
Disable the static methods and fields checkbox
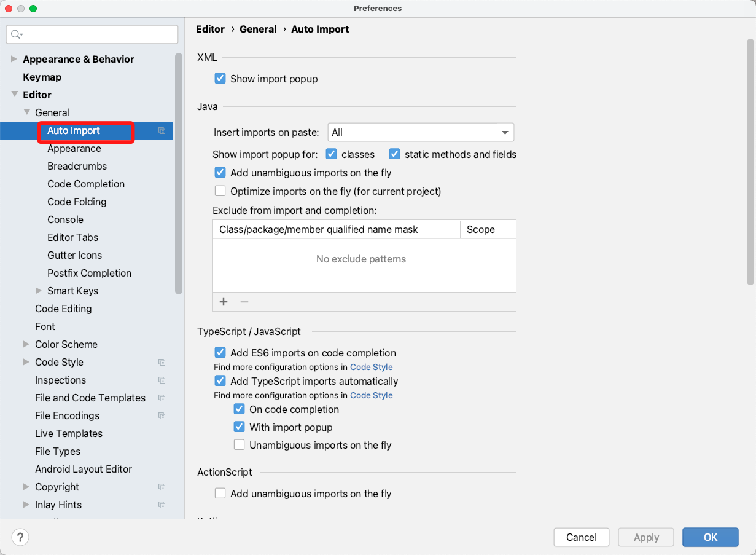coord(394,154)
